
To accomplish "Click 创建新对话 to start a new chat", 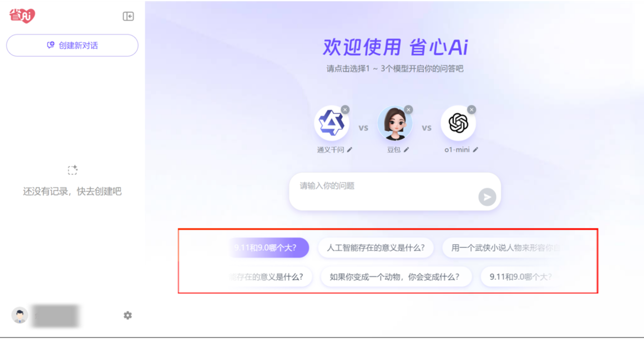I will [72, 45].
